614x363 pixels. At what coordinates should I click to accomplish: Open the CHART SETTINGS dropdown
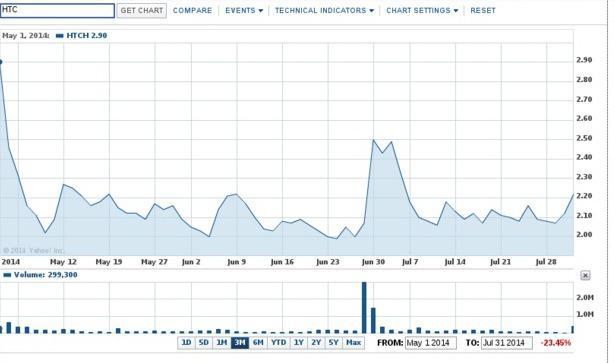(x=422, y=11)
